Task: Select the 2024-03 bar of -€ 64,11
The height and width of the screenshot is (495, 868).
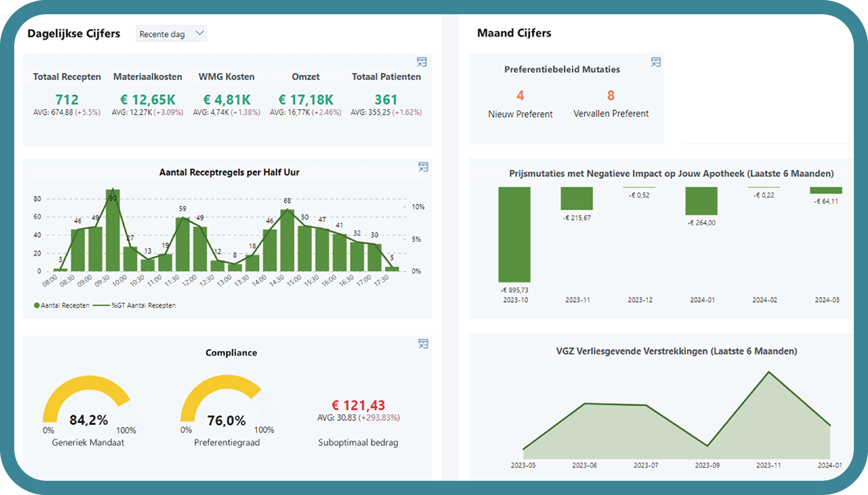Action: pos(826,191)
